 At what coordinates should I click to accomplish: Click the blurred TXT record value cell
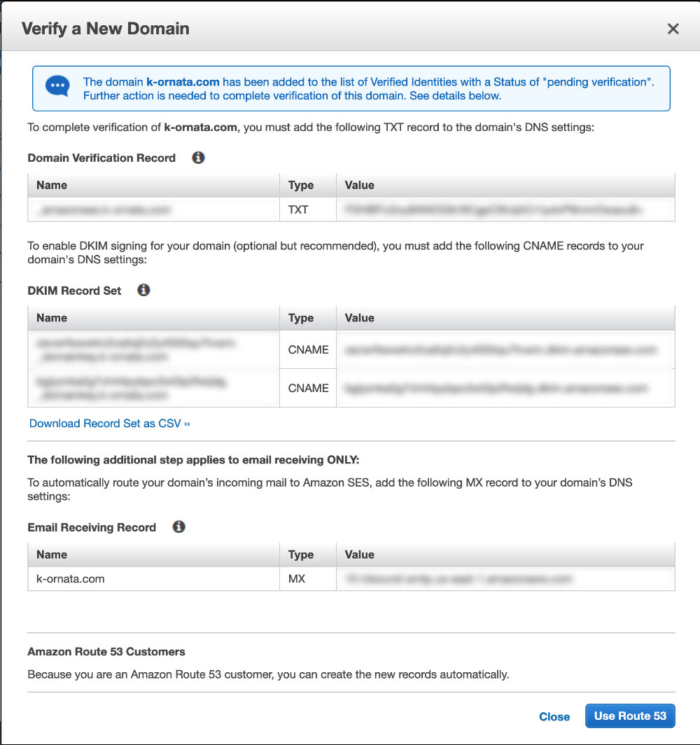tap(505, 209)
